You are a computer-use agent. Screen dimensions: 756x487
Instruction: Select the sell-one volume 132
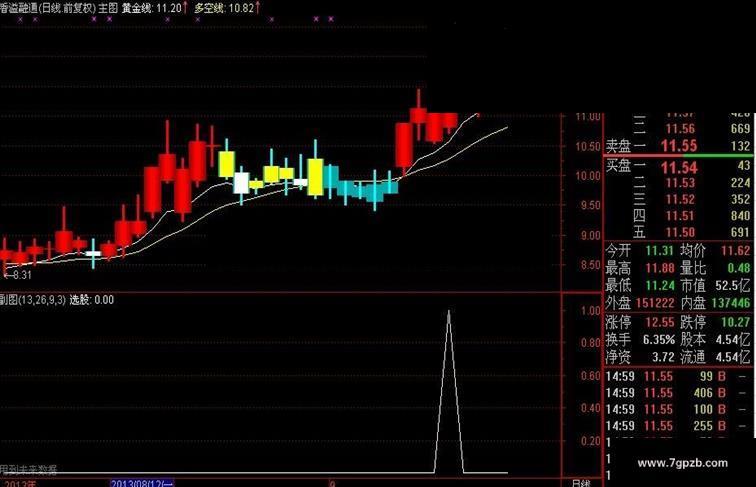[x=740, y=146]
